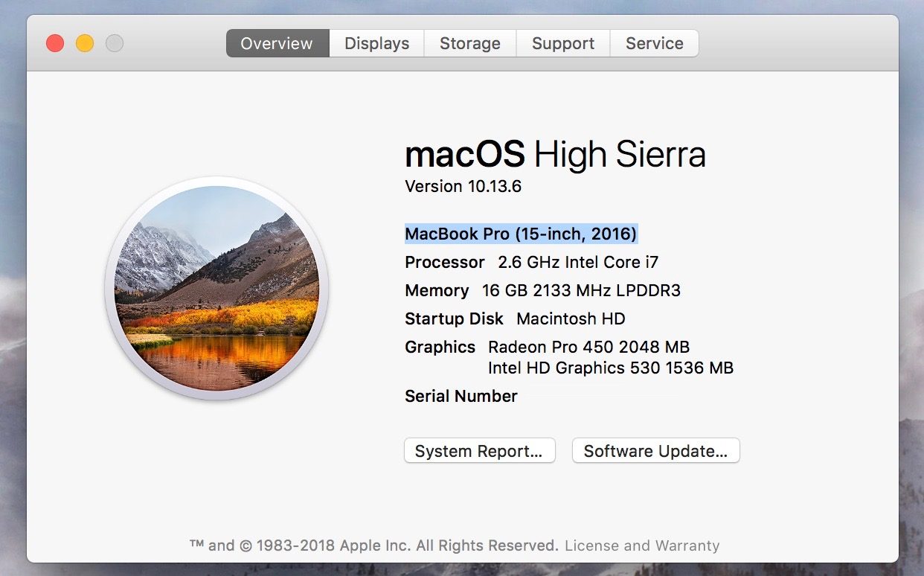Open System Report
The height and width of the screenshot is (576, 924).
point(479,450)
